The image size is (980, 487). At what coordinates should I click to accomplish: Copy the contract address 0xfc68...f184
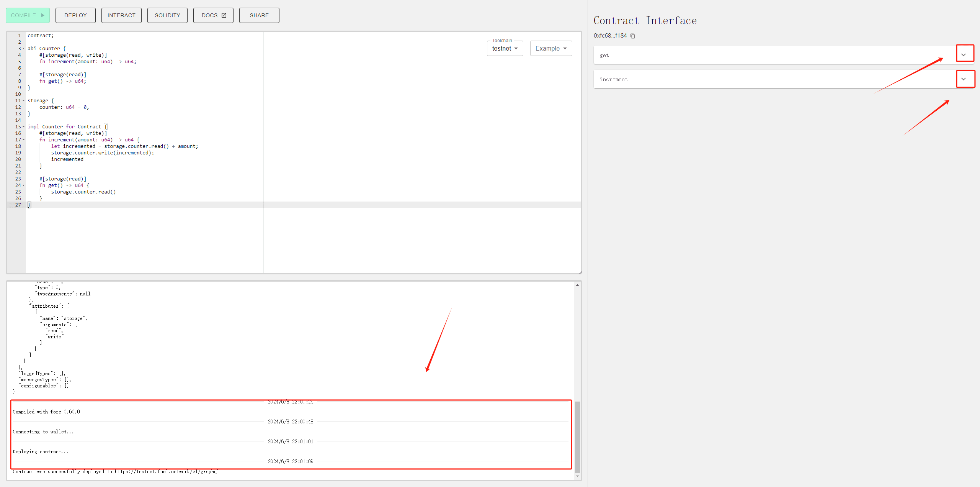[x=633, y=36]
